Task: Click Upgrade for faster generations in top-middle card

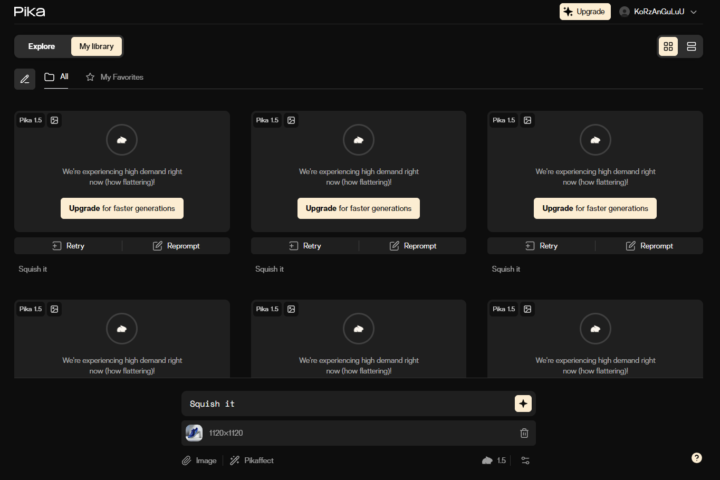Action: pos(359,209)
